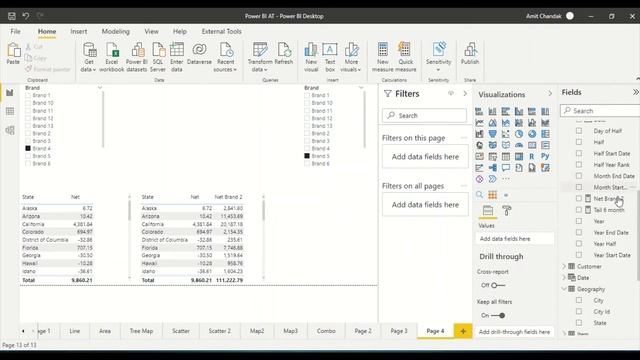640x360 pixels.
Task: Open the View ribbon tab
Action: 151,31
